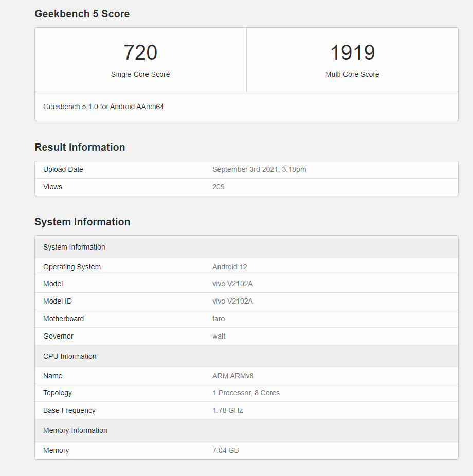Select the upload date September 3rd 2021 value
This screenshot has height=476, width=473.
tap(259, 169)
